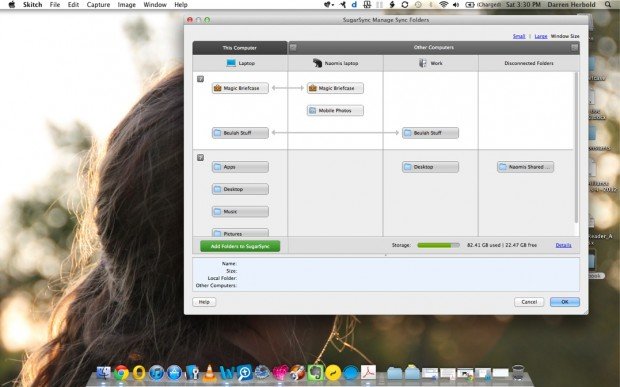The height and width of the screenshot is (387, 620).
Task: Select Laptop's Magic Briefcase folder
Action: [240, 88]
